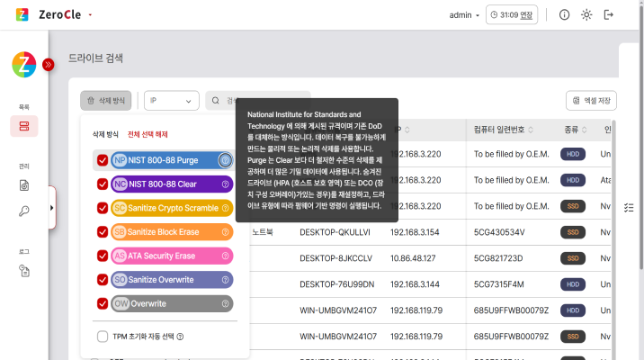Click the page vertical scrollbar
Viewport: 644px width, 360px height.
tap(641, 136)
